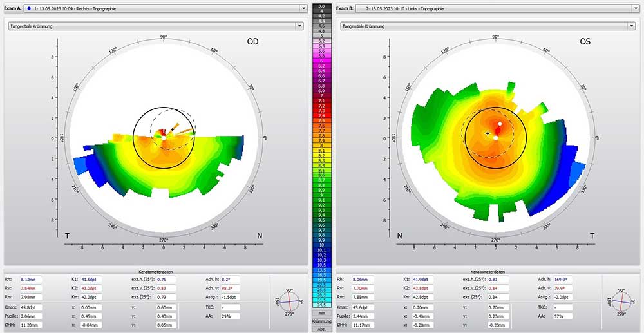The image size is (644, 333).
Task: Open the Exam A selection dropdown
Action: (303, 8)
